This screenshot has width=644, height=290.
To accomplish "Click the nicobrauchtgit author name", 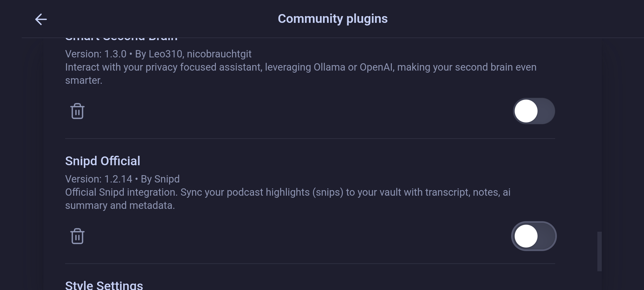I will (x=219, y=54).
